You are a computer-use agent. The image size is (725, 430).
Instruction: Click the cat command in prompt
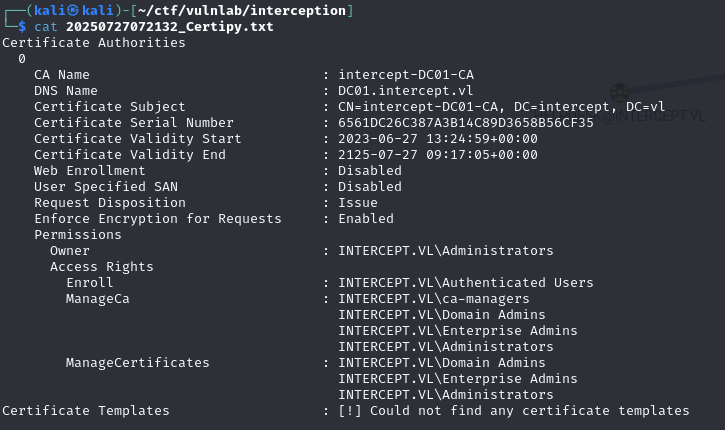coord(45,26)
